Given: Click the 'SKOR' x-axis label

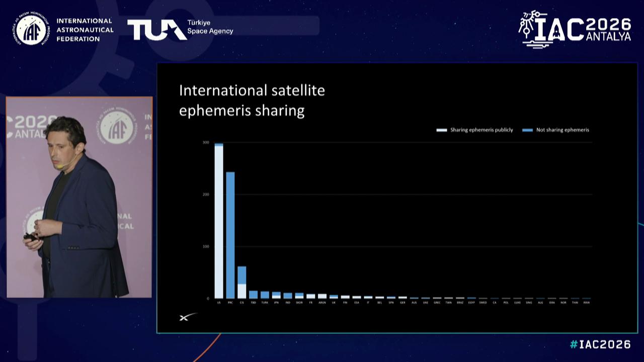Looking at the screenshot, I should (299, 303).
